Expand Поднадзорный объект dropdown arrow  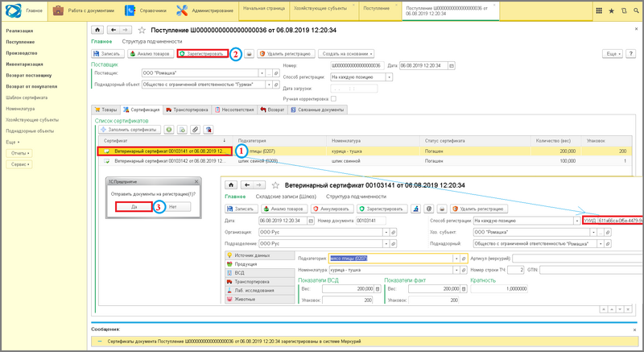tap(269, 85)
